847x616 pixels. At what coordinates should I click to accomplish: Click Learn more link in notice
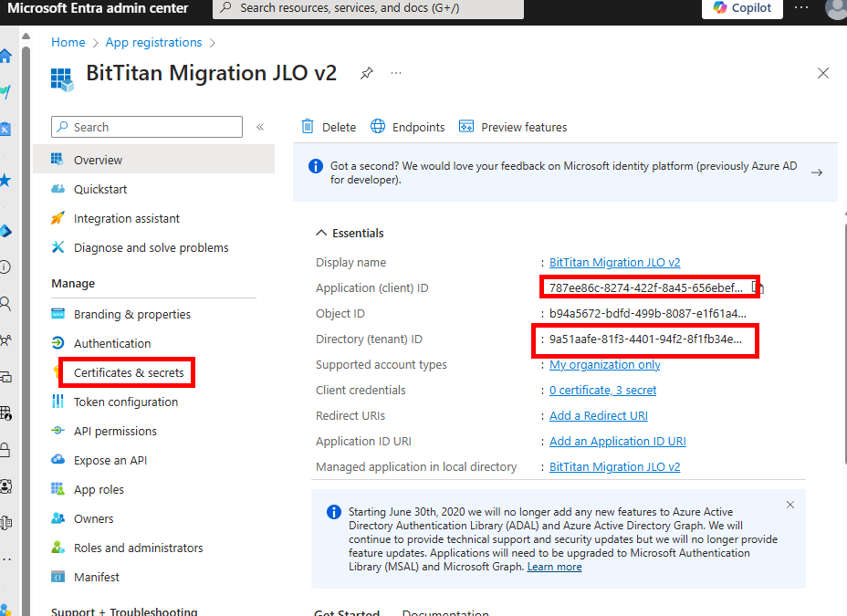[555, 567]
